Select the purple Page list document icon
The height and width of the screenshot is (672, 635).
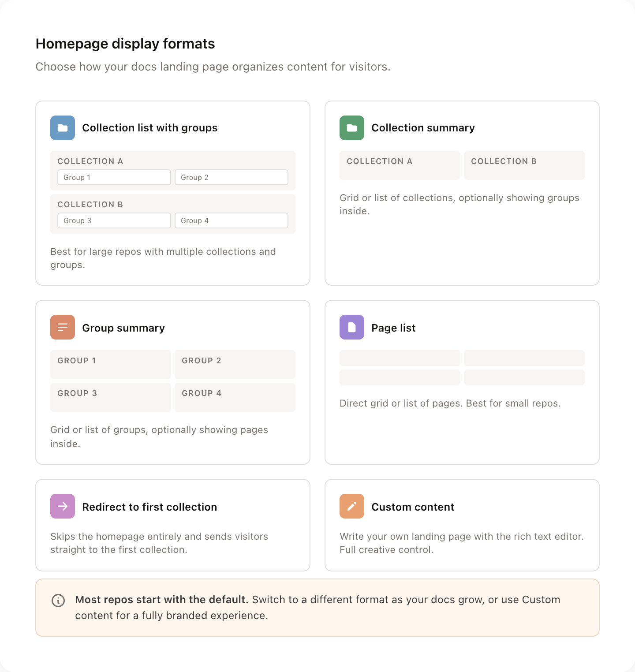pyautogui.click(x=351, y=327)
